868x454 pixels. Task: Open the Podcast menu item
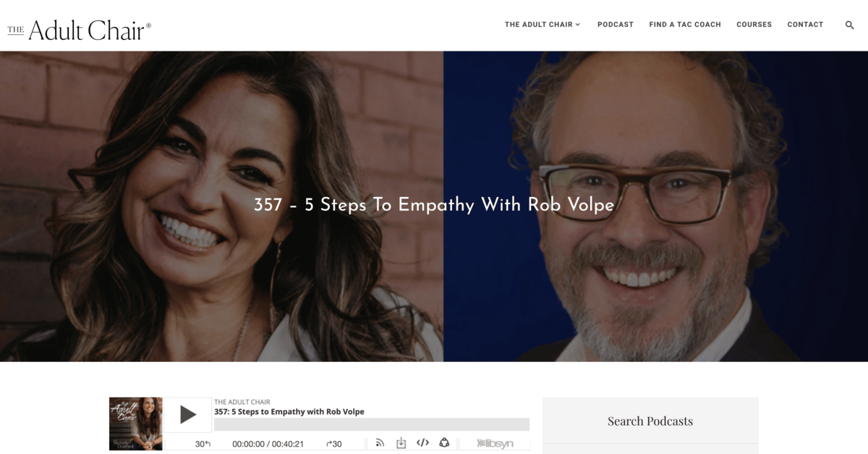(616, 25)
